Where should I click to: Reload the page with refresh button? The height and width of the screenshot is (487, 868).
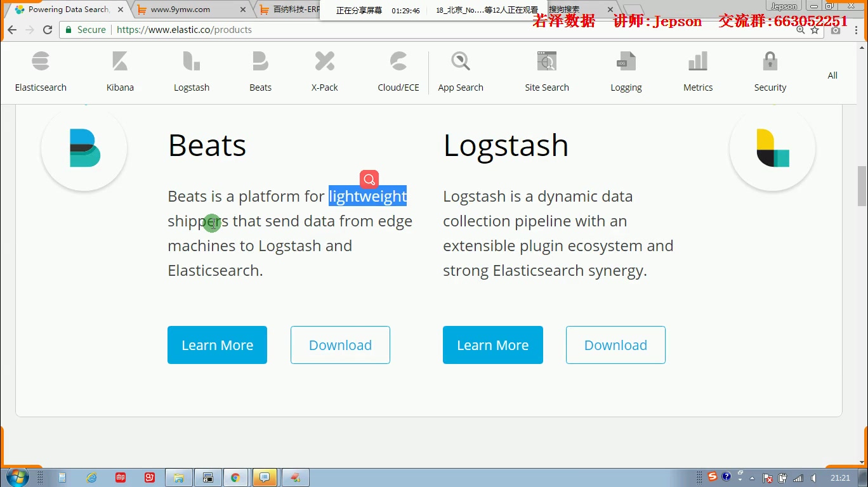pyautogui.click(x=48, y=30)
